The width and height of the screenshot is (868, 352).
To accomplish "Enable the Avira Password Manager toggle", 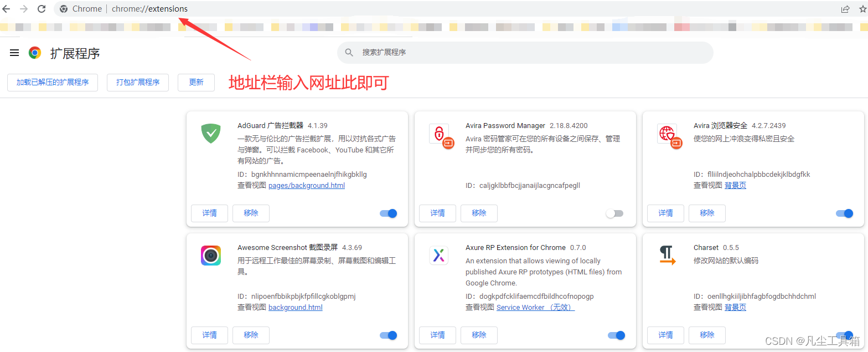I will (614, 213).
